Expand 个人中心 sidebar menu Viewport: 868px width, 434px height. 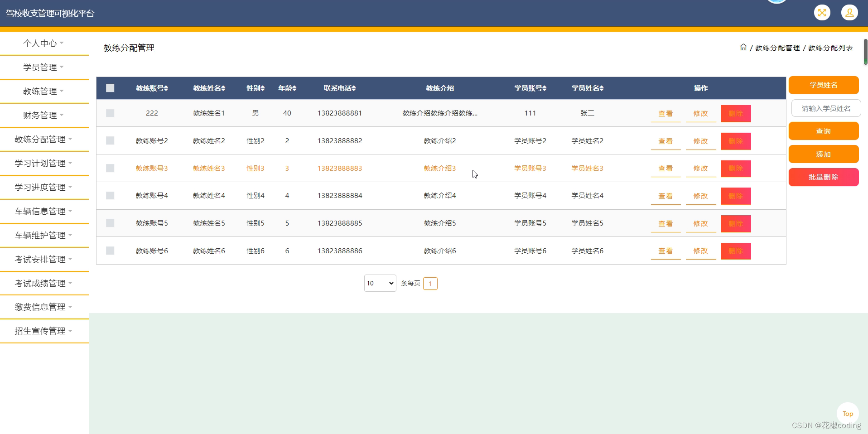44,43
